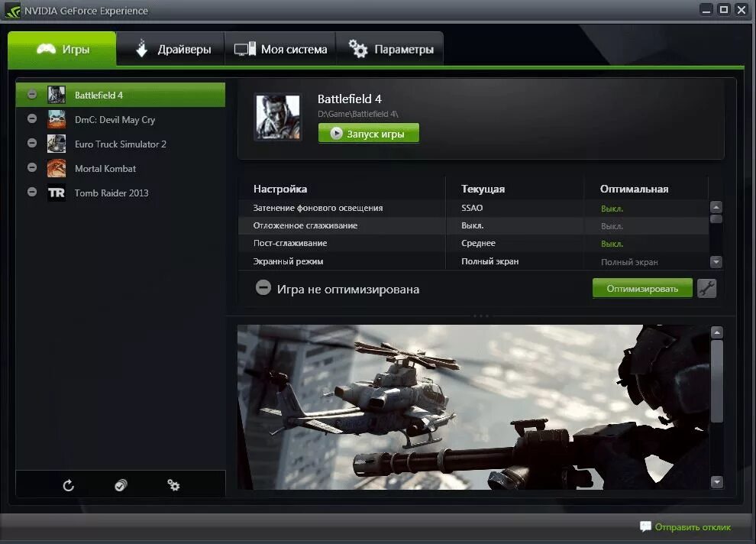The width and height of the screenshot is (756, 544).
Task: Click the Экранный режим setting row
Action: coord(473,261)
